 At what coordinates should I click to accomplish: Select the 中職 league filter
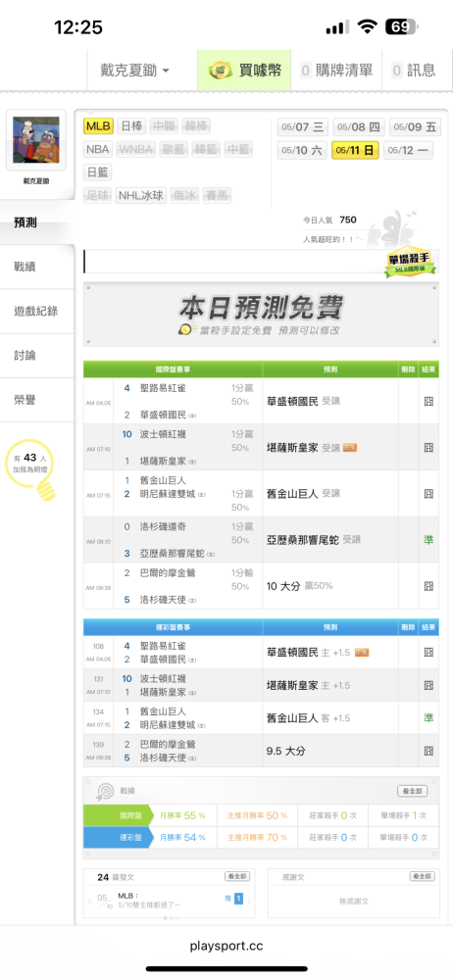(x=164, y=126)
